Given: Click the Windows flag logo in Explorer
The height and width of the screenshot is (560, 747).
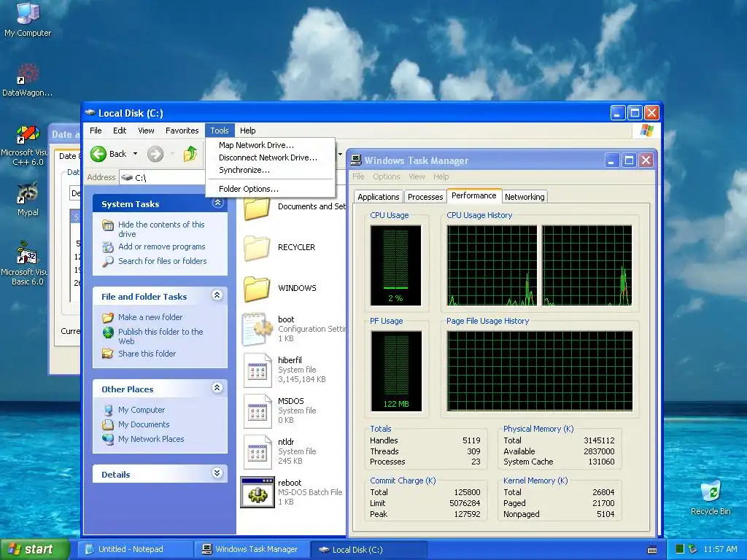Looking at the screenshot, I should [x=646, y=130].
